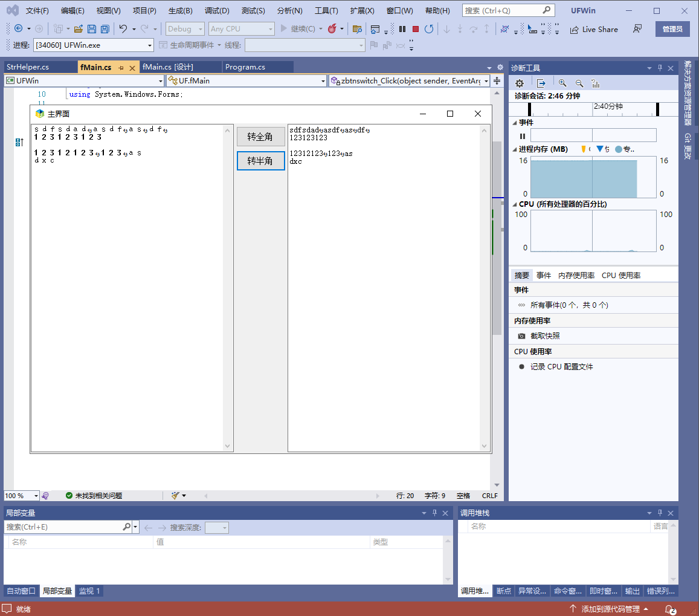Open the Debug configuration dropdown
The width and height of the screenshot is (699, 616).
coord(185,29)
